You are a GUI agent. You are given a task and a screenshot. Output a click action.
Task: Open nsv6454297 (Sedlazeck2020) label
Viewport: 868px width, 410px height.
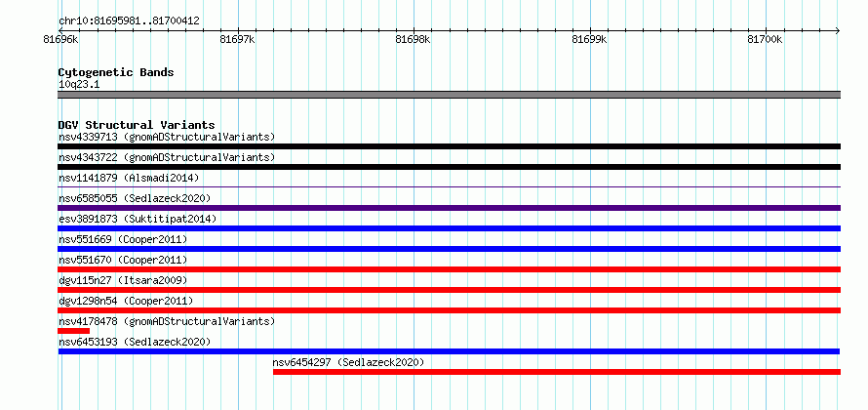point(348,362)
